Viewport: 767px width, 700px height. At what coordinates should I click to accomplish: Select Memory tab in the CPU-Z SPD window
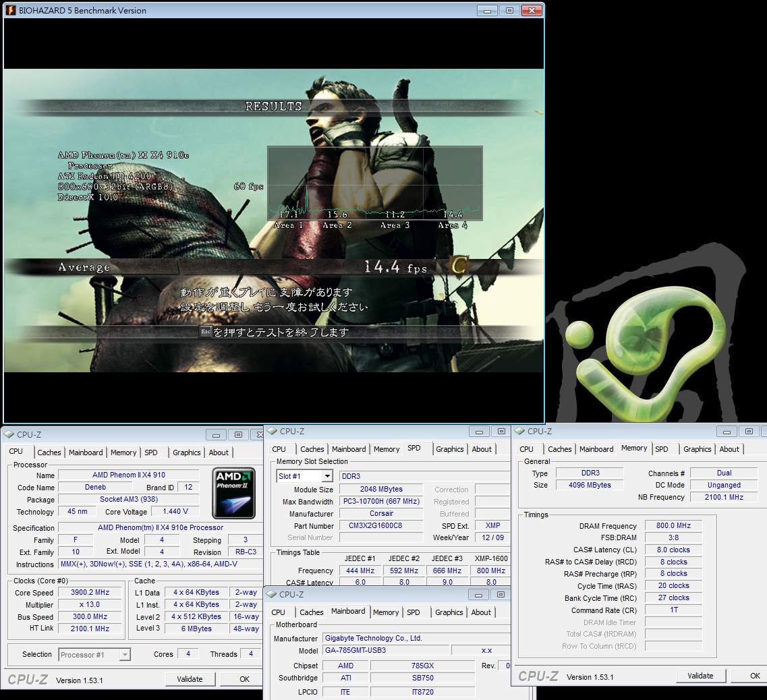[x=387, y=449]
